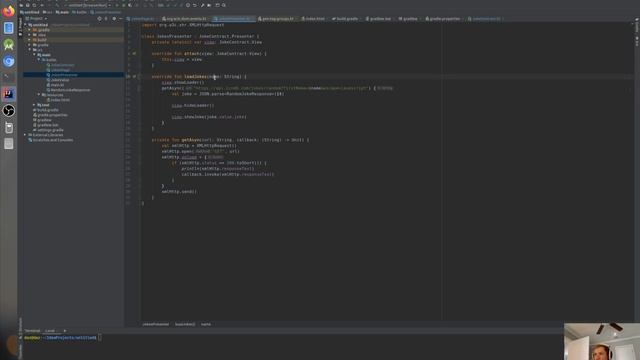Click the Collapse All icon in Project panel
640x360 pixels.
tap(106, 18)
